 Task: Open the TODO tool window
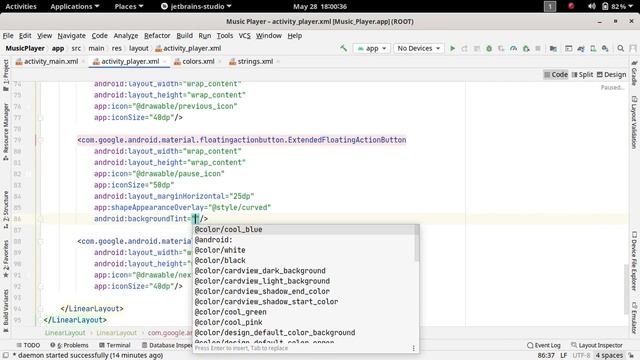click(28, 345)
